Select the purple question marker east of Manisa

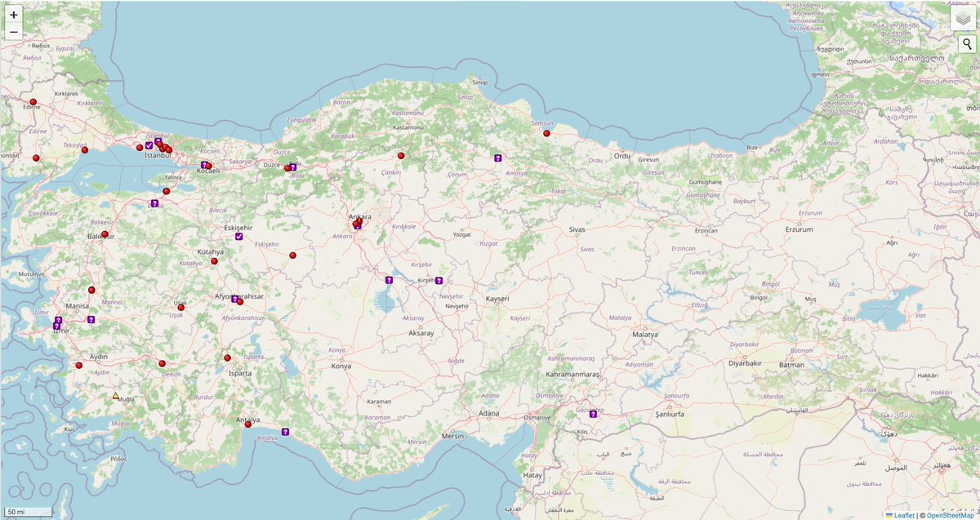click(x=91, y=319)
